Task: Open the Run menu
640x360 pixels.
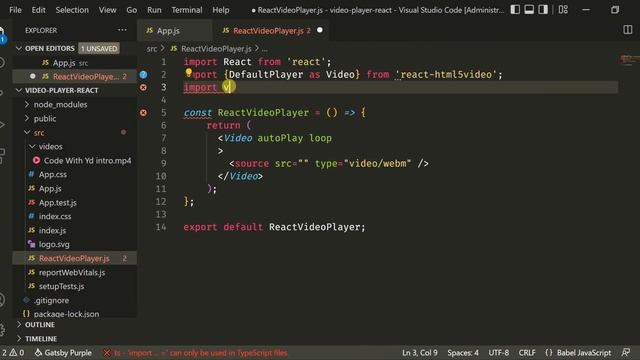Action: tap(154, 10)
